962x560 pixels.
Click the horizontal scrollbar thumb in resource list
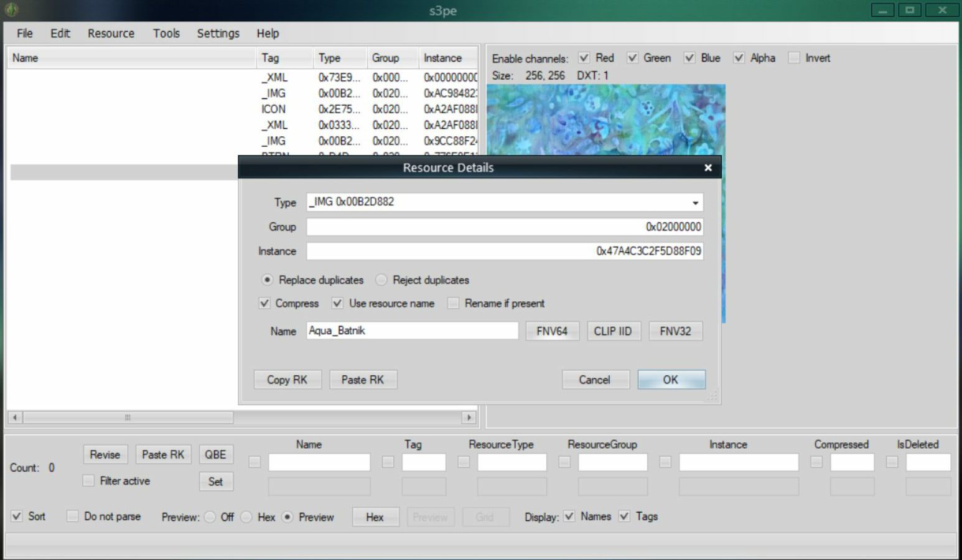point(128,417)
